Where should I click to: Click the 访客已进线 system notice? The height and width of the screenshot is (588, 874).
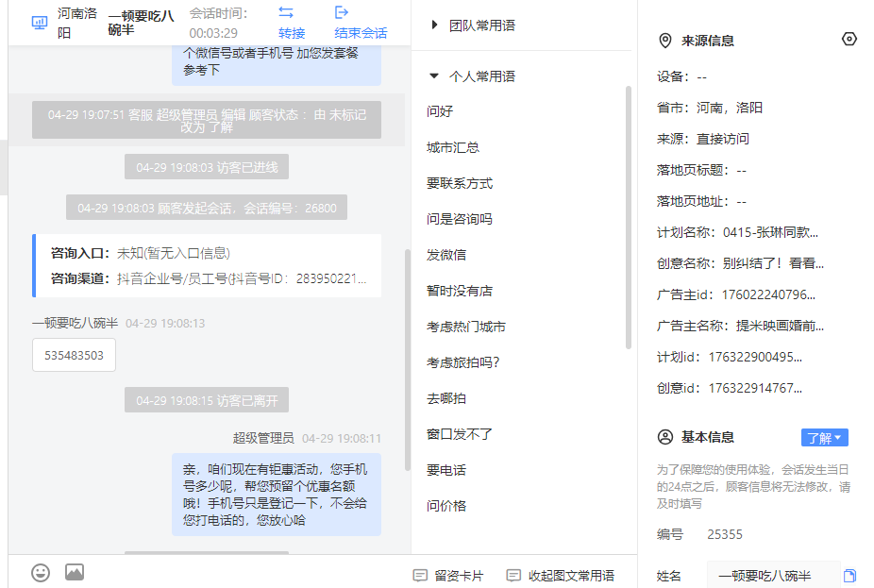coord(207,167)
